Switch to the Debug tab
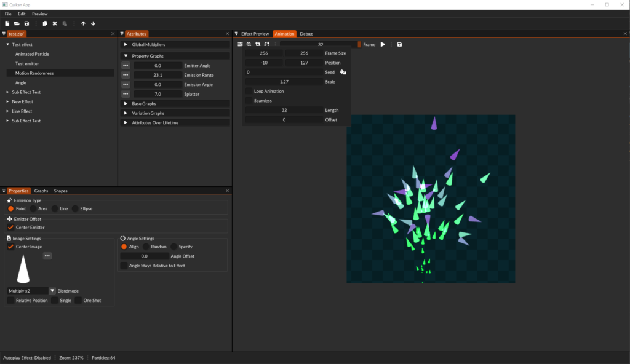Viewport: 630px width, 364px height. (306, 34)
